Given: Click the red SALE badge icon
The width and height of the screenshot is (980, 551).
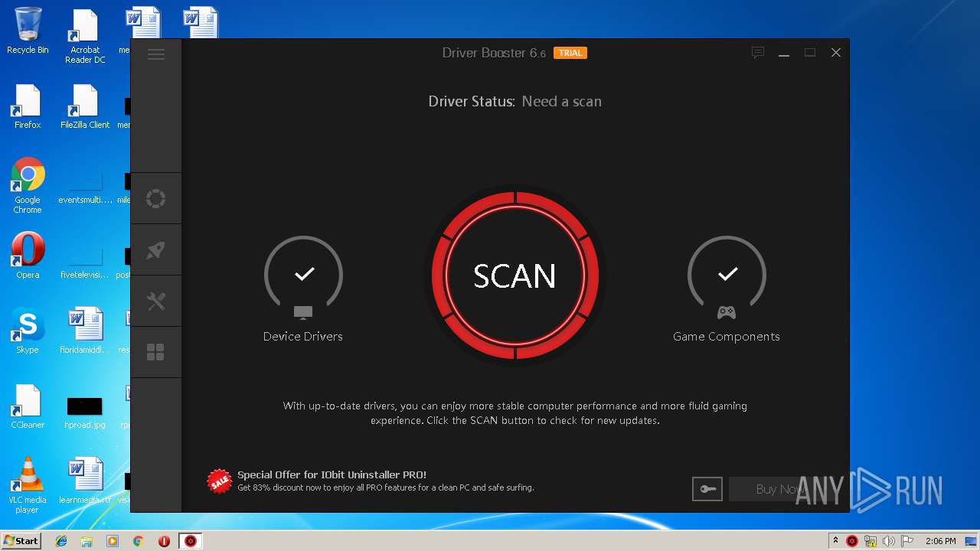Looking at the screenshot, I should pos(220,481).
